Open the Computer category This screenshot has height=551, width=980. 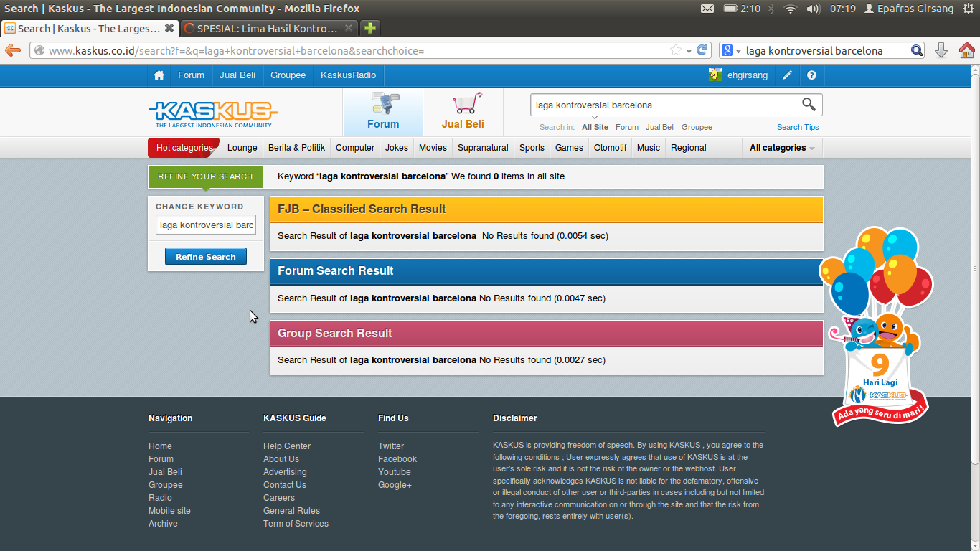pyautogui.click(x=355, y=148)
